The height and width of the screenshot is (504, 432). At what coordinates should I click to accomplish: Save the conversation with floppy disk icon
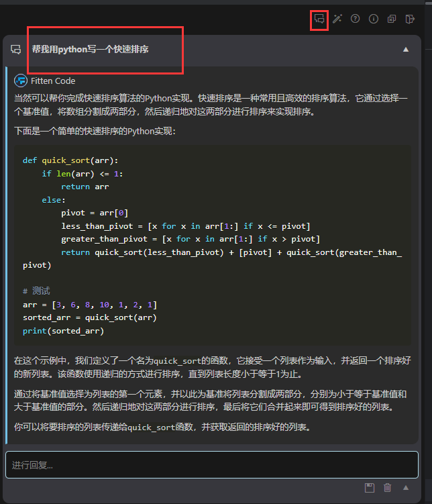coord(369,488)
